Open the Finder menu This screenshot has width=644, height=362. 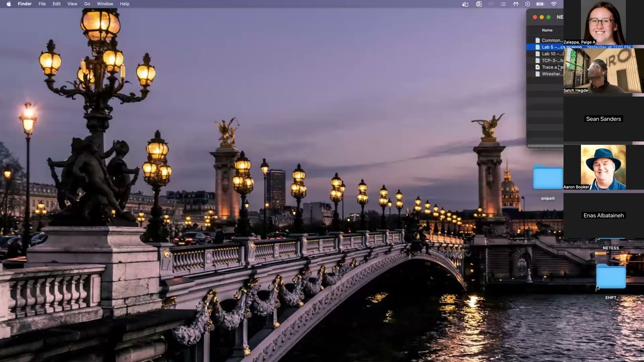(25, 4)
